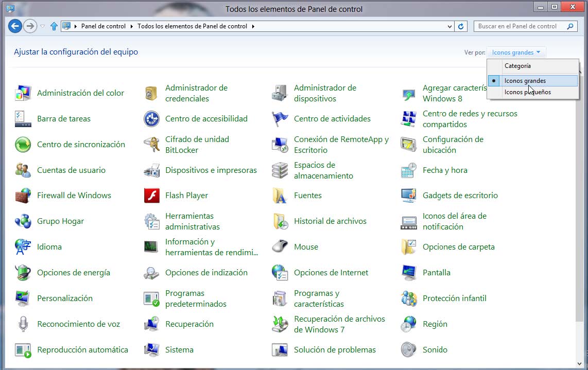Open the Administrador de credenciales safe icon

coord(151,93)
